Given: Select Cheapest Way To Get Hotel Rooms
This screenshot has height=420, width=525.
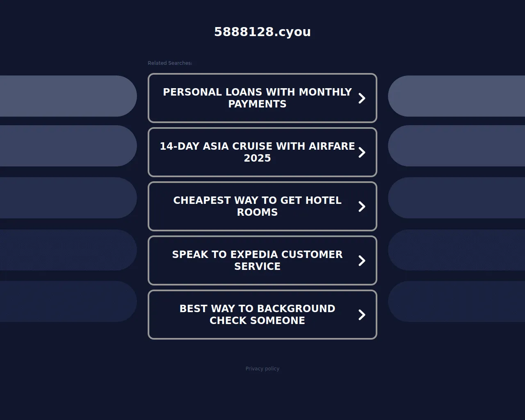Looking at the screenshot, I should tap(257, 206).
